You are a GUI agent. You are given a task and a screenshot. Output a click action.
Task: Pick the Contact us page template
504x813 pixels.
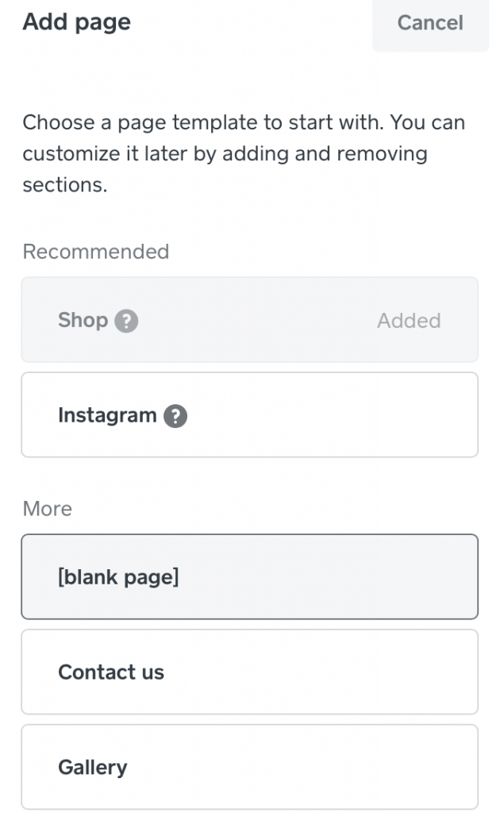tap(250, 672)
